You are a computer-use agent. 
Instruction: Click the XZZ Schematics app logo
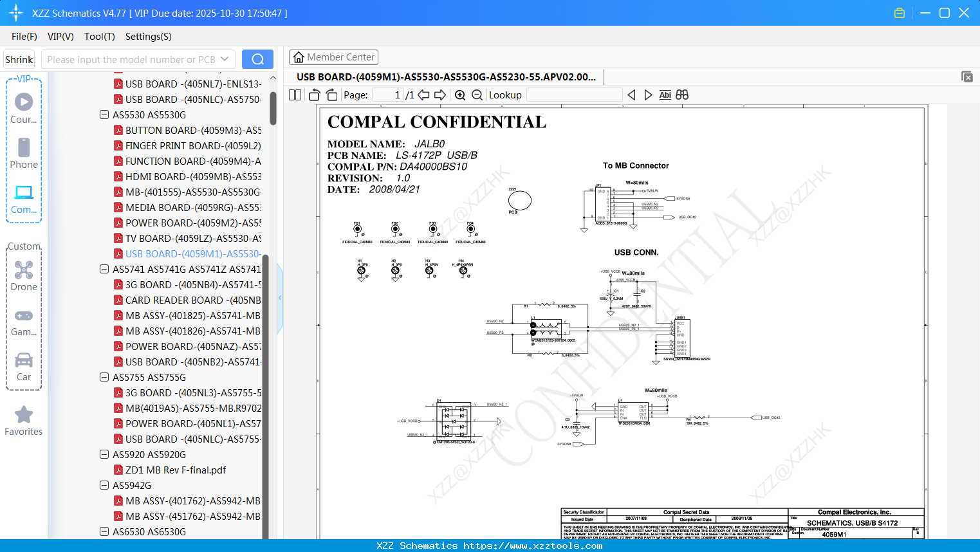click(15, 13)
